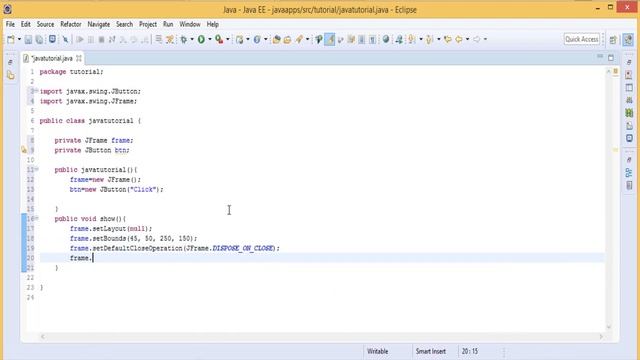Click the Search flashlight toolbar icon
The image size is (640, 360).
pyautogui.click(x=299, y=39)
